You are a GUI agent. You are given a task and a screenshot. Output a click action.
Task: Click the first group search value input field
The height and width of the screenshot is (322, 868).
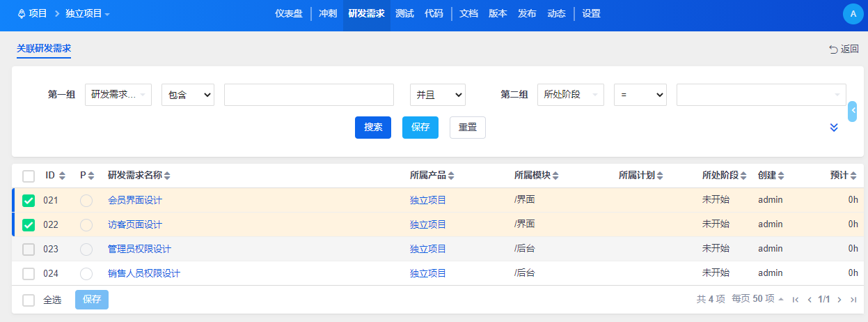point(309,95)
